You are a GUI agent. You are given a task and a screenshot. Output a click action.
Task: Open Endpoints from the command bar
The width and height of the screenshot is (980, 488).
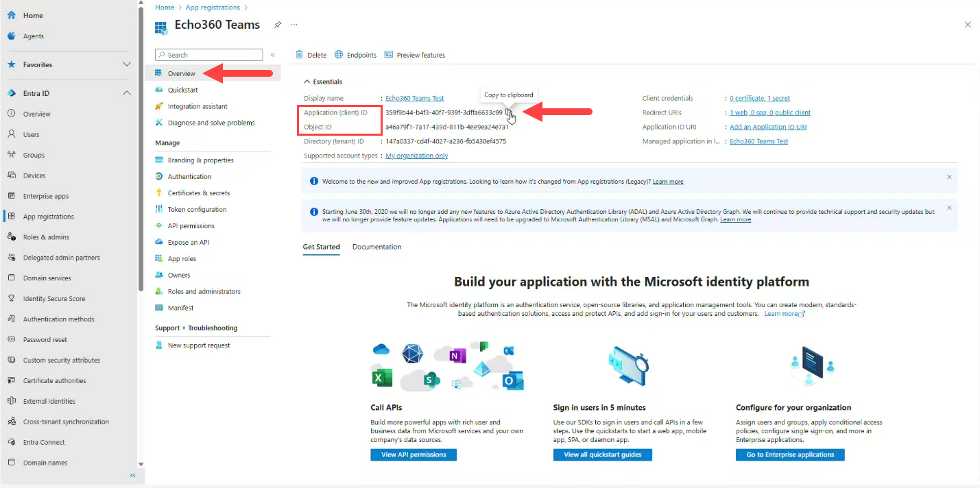[x=355, y=54]
